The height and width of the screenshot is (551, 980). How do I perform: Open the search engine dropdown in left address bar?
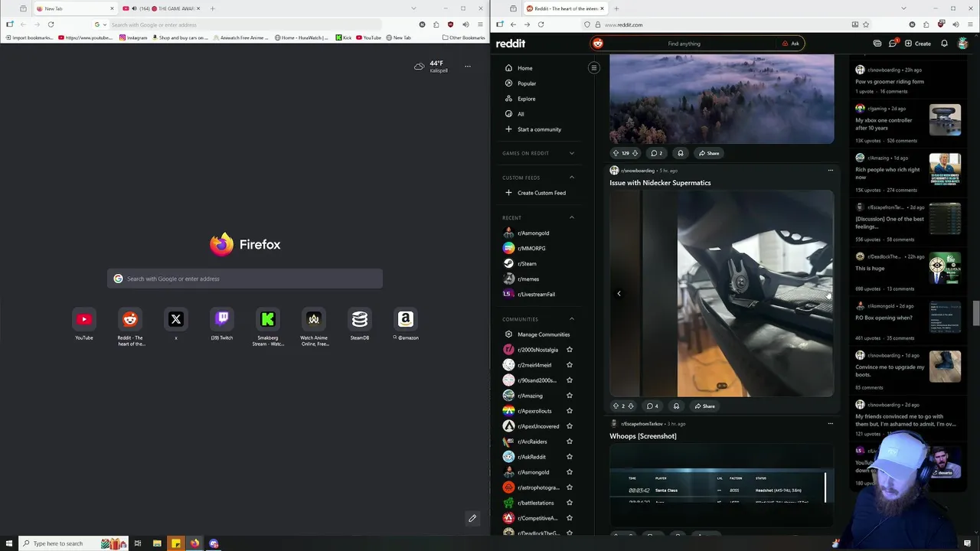click(x=100, y=24)
